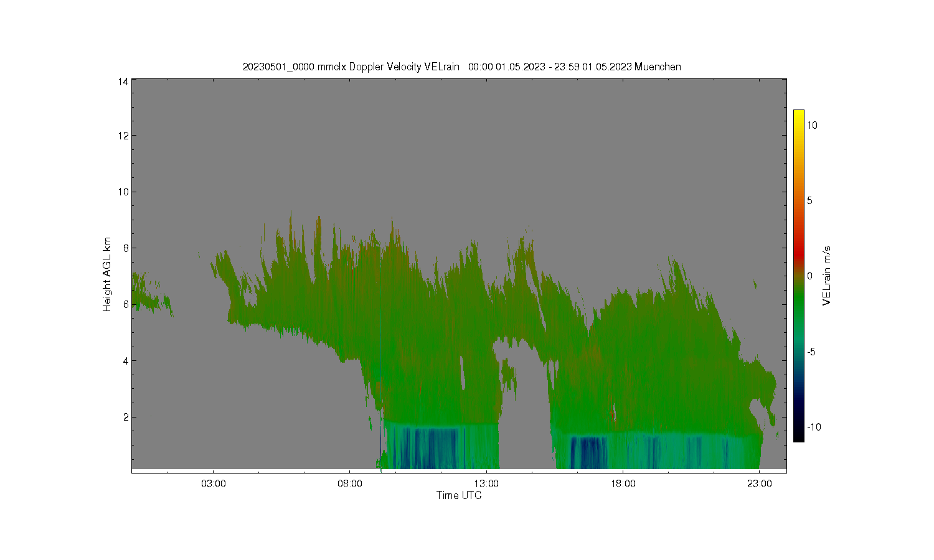Image resolution: width=934 pixels, height=560 pixels.
Task: Click the height tick label 12
Action: pos(123,136)
